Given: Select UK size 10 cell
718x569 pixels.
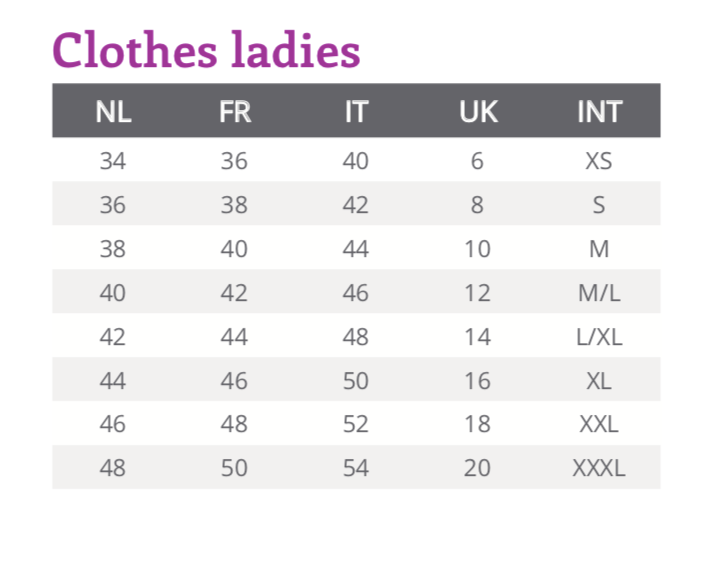Looking at the screenshot, I should [478, 249].
